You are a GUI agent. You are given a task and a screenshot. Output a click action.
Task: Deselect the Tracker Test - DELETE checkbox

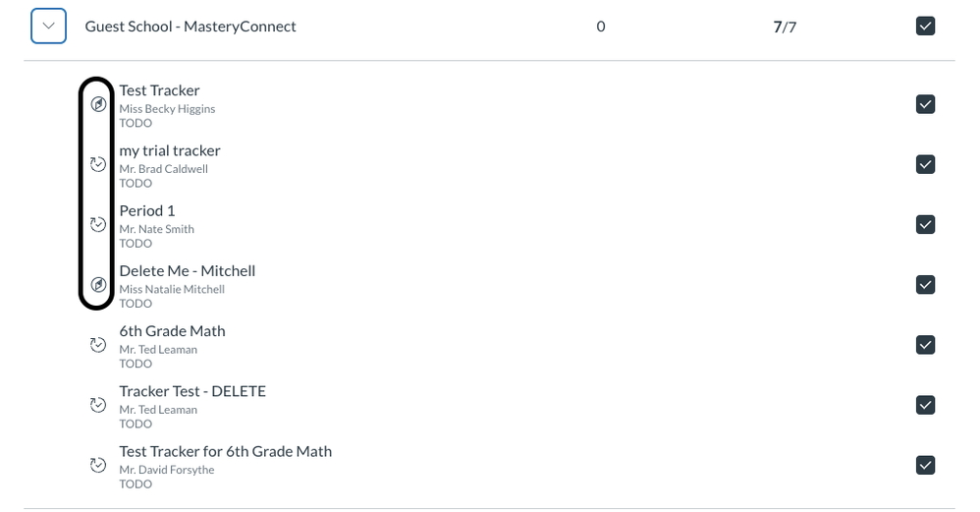925,405
